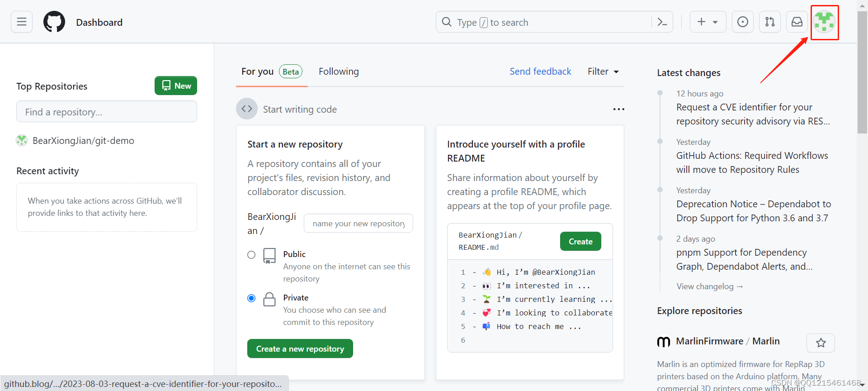The image size is (868, 391).
Task: Select the Private repository radio button
Action: pos(251,298)
